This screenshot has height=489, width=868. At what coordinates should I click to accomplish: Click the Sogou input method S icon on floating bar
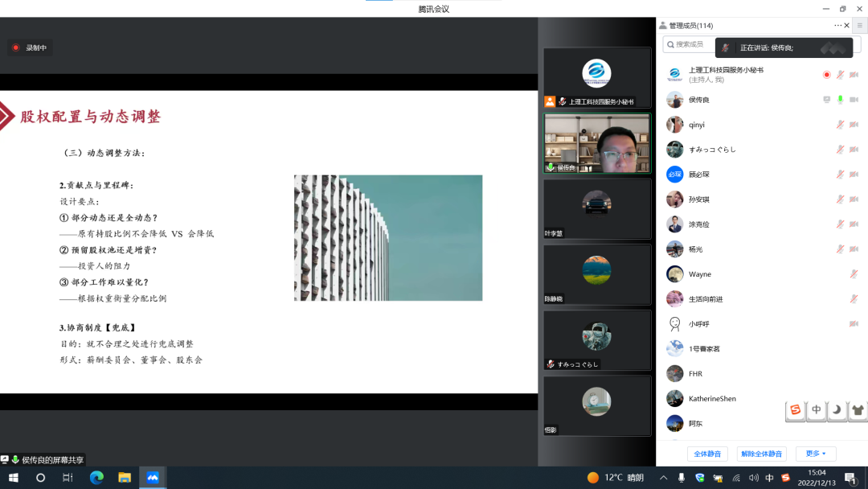click(x=796, y=410)
